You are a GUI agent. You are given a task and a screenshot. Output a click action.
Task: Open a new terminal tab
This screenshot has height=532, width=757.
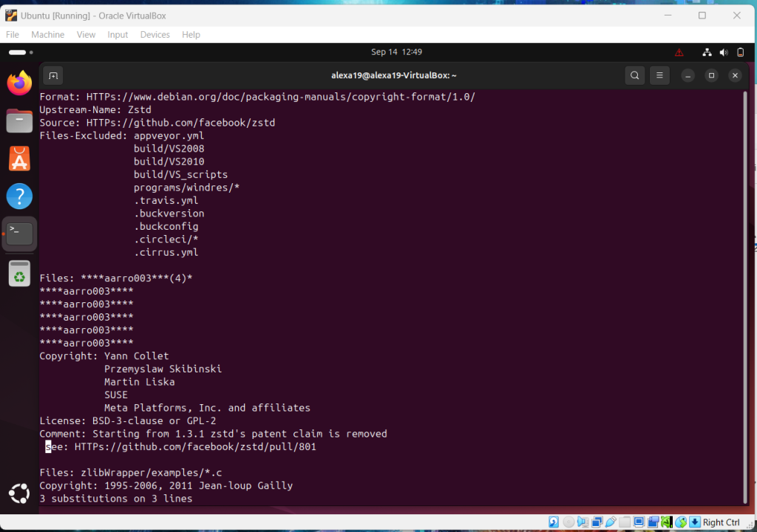coord(52,75)
